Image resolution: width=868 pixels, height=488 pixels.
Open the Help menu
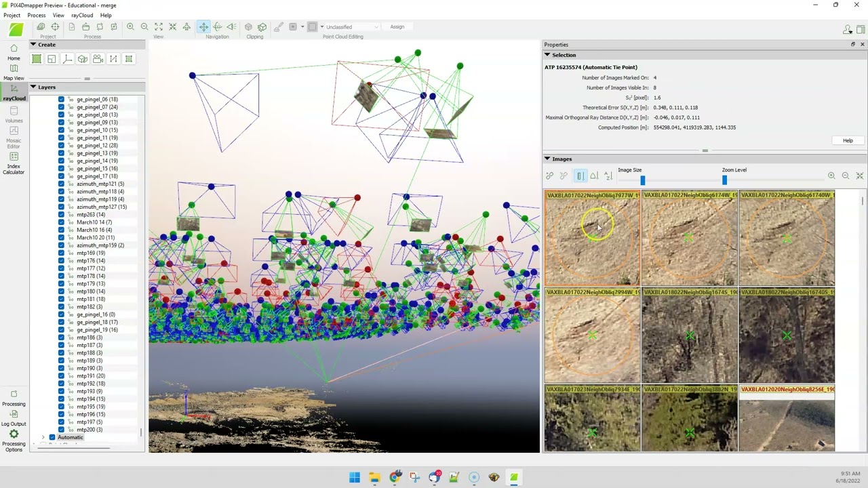pos(106,15)
